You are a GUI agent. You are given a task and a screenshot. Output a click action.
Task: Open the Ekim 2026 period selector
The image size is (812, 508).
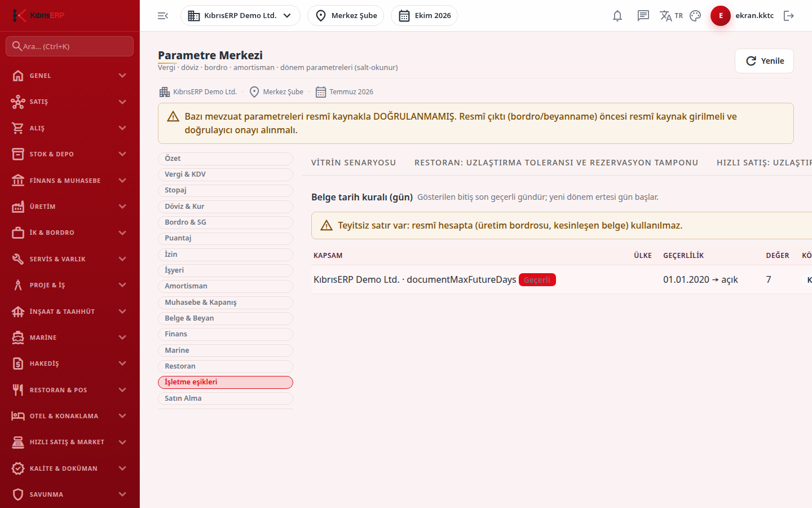pos(424,16)
